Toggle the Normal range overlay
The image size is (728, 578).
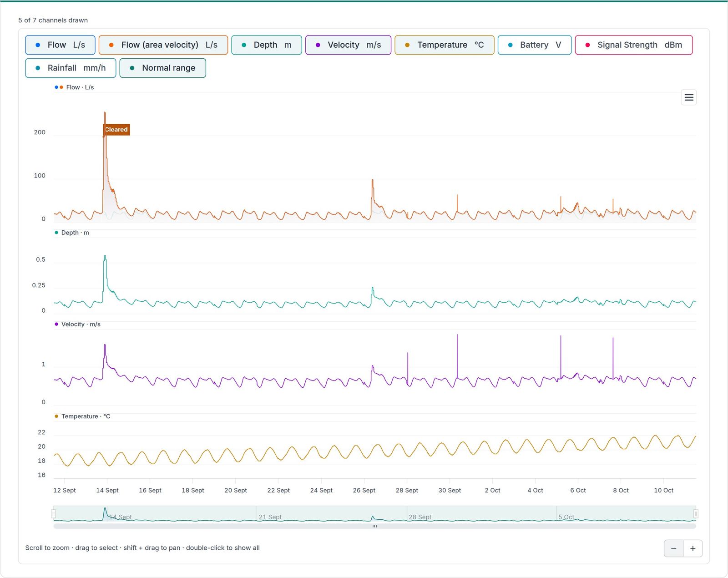[162, 68]
